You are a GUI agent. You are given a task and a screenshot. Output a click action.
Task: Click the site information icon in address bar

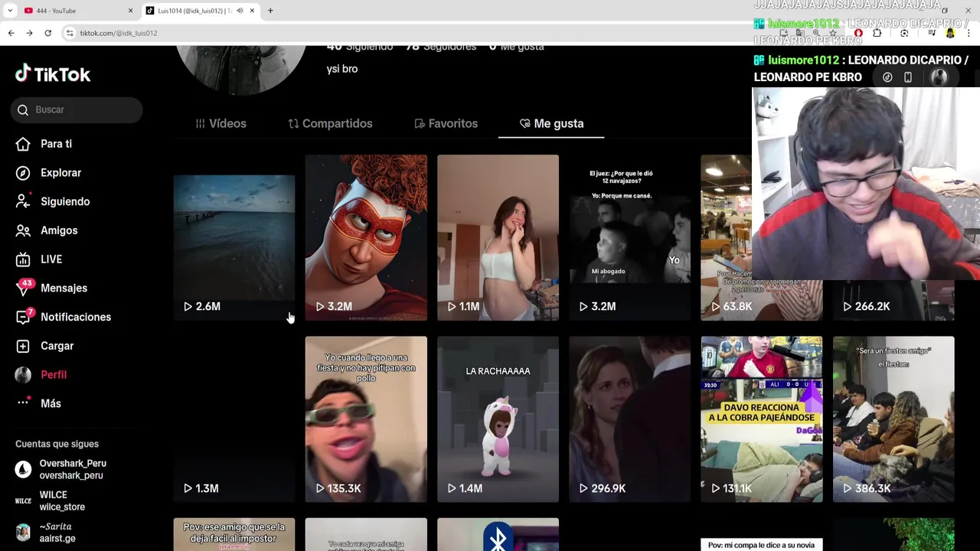[70, 33]
